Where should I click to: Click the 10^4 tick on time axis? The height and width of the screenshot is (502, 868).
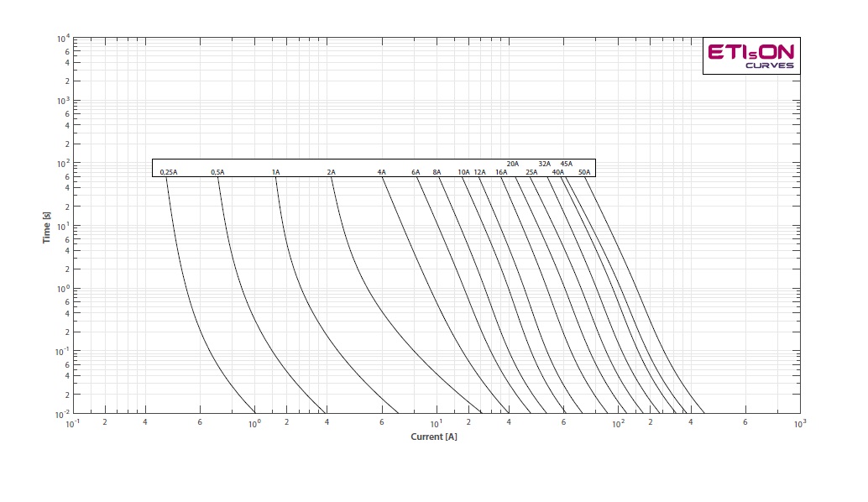click(x=61, y=39)
